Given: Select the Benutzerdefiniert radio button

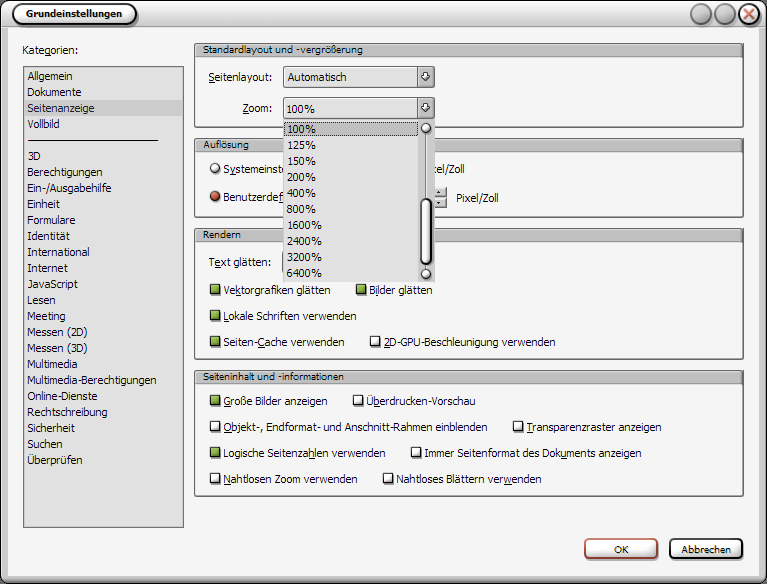Looking at the screenshot, I should click(x=215, y=197).
